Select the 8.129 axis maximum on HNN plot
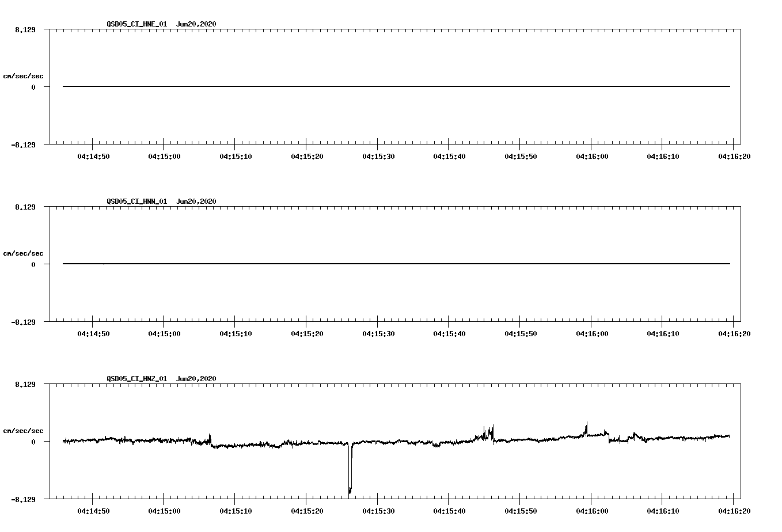This screenshot has width=782, height=532. pos(25,207)
